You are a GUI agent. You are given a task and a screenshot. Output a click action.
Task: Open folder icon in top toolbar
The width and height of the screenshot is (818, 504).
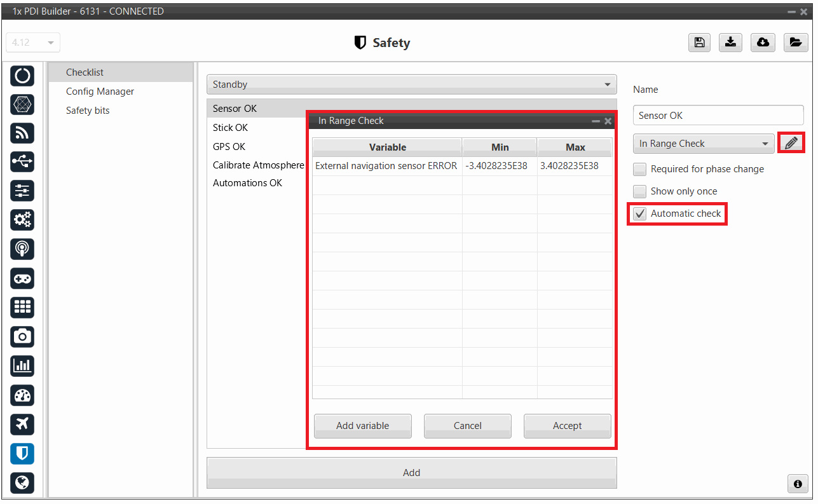click(795, 43)
